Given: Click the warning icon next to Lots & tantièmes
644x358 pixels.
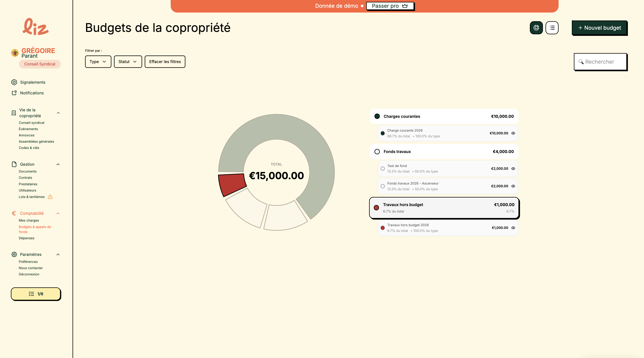Looking at the screenshot, I should (x=50, y=197).
